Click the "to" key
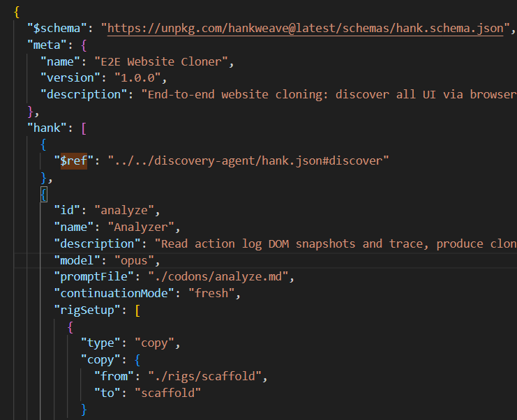The image size is (517, 420). pos(107,393)
